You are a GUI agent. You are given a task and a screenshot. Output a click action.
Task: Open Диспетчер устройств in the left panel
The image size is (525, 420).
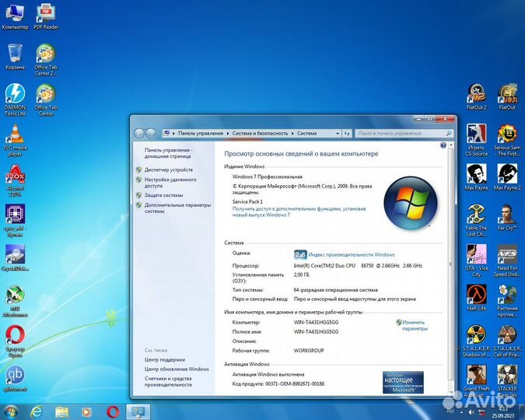point(168,169)
